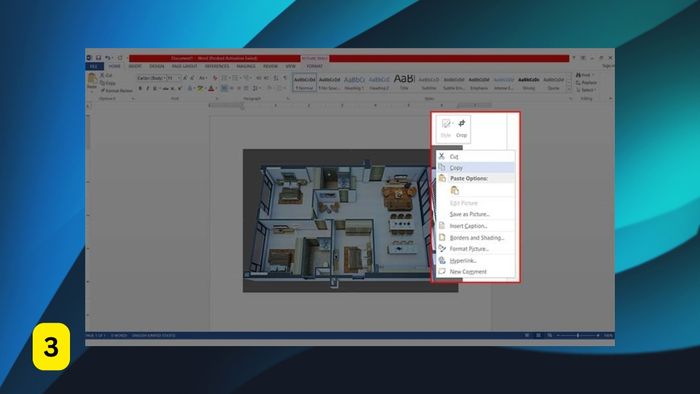Open the FILE tab
700x394 pixels.
[94, 66]
